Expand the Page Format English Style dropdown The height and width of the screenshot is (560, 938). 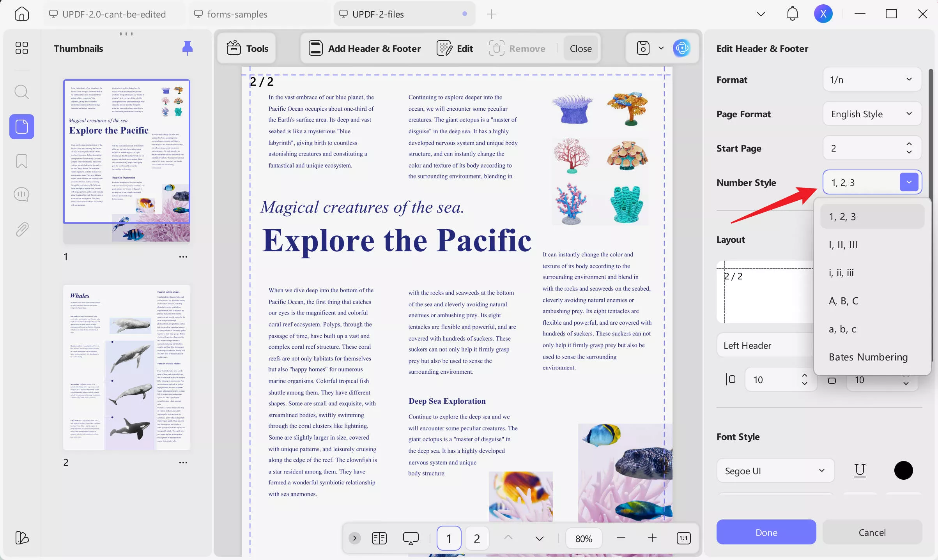point(872,114)
